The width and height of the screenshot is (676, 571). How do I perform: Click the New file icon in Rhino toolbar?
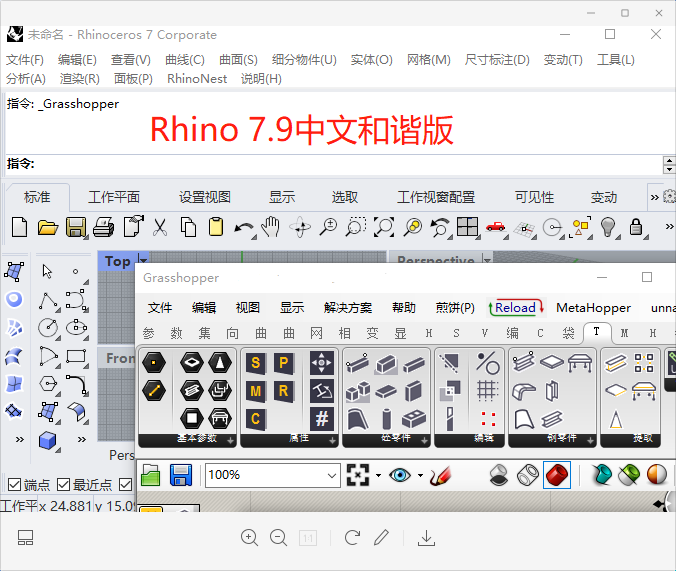[x=19, y=227]
